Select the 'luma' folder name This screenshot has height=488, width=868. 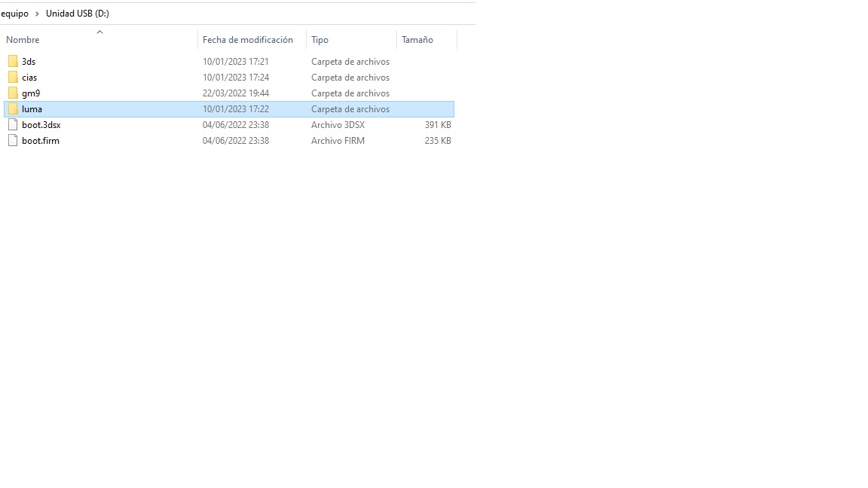(32, 109)
